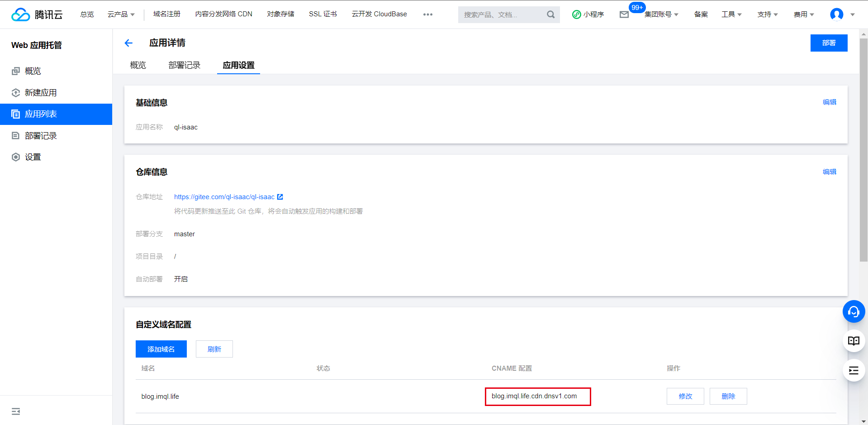The height and width of the screenshot is (425, 868).
Task: Click the Tencent Cloud logo
Action: (37, 14)
